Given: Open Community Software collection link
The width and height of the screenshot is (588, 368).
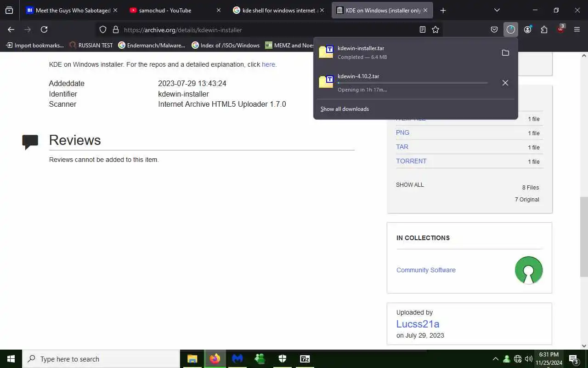Looking at the screenshot, I should pos(426,270).
